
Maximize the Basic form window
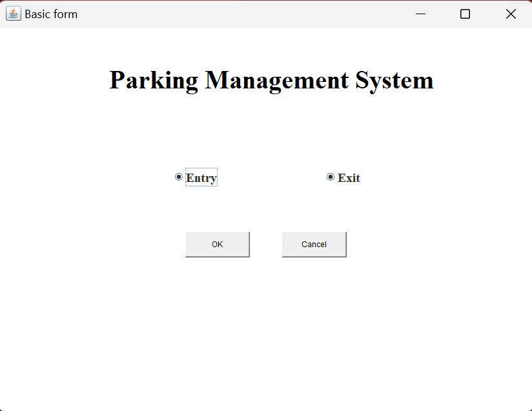pyautogui.click(x=465, y=14)
